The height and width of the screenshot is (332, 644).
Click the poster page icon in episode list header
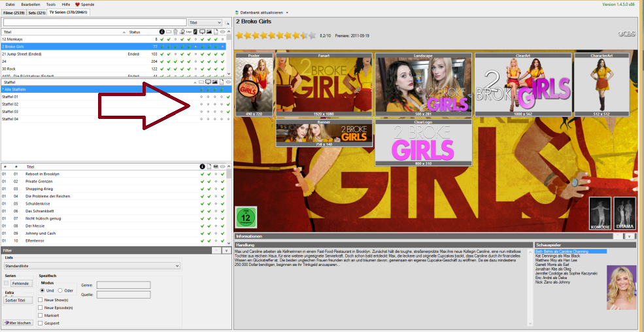[209, 167]
